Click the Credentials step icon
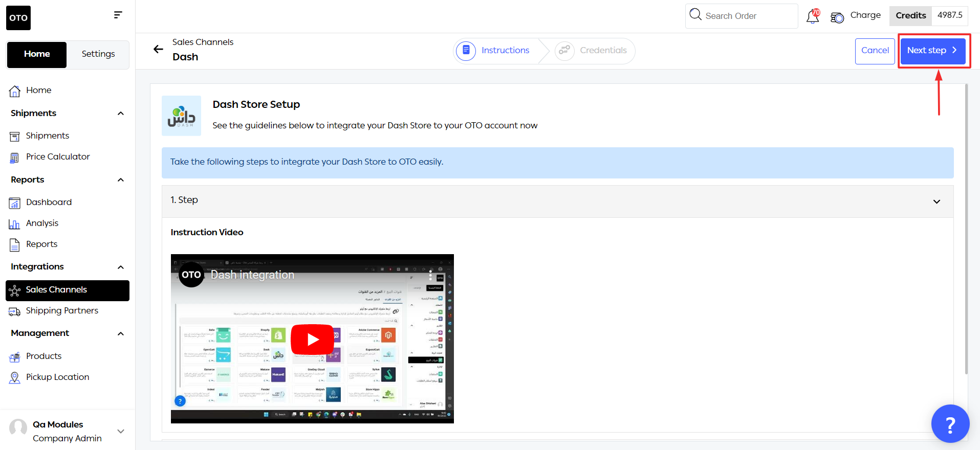 coord(564,51)
